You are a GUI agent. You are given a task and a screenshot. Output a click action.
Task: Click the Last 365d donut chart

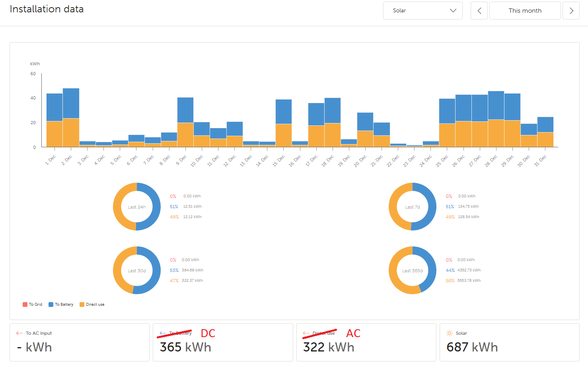point(413,270)
